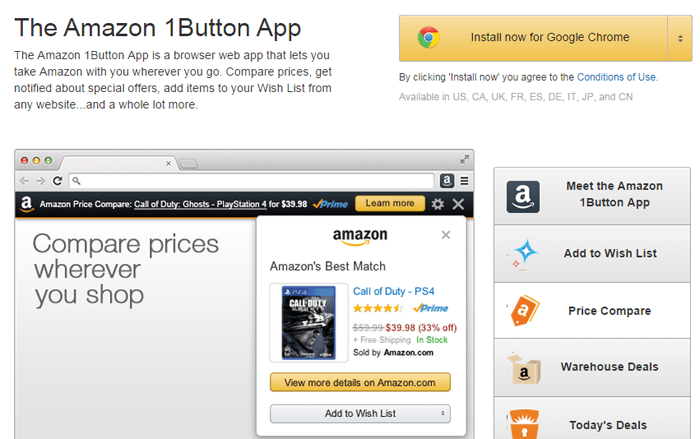The height and width of the screenshot is (439, 700).
Task: Open the mock browser hamburger menu
Action: [x=465, y=181]
